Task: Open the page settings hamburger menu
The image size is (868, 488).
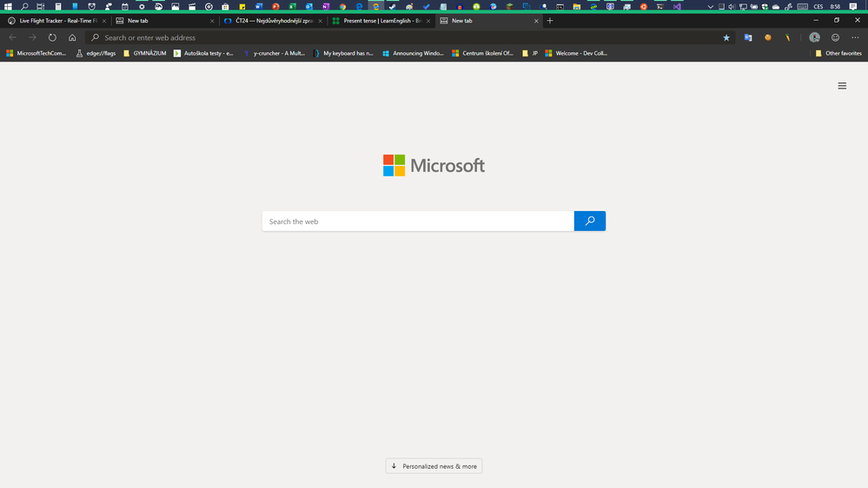Action: [842, 86]
